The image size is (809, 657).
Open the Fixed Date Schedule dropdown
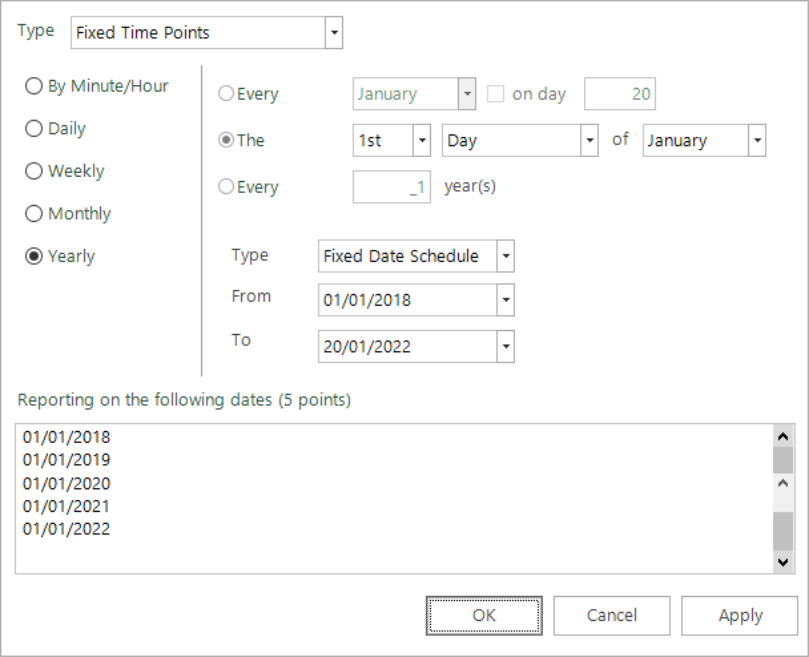click(506, 256)
